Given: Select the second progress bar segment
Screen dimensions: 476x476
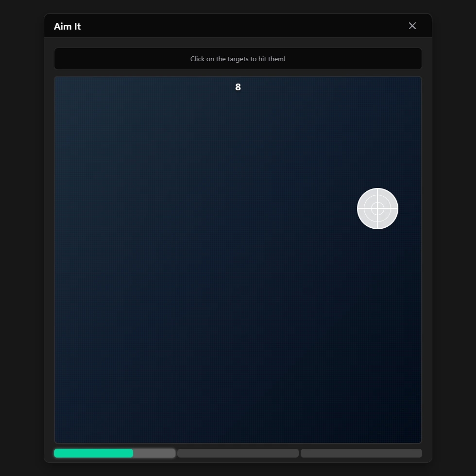Looking at the screenshot, I should coord(238,453).
